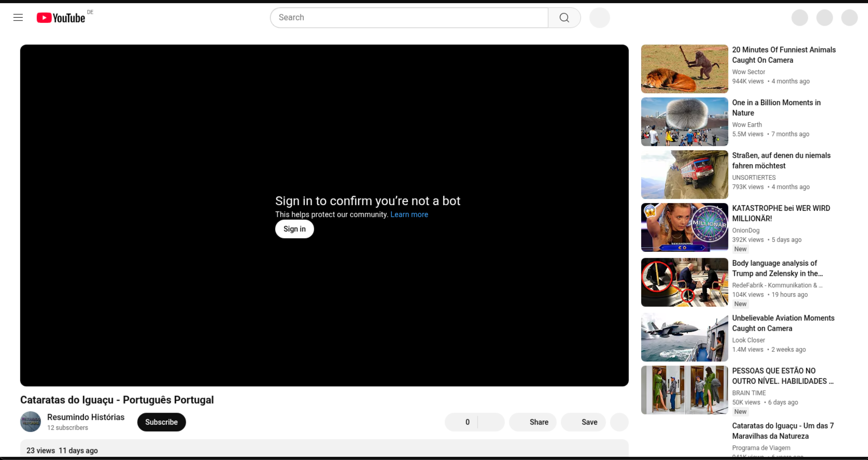
Task: Subscribe to Resumindo Histórias channel
Action: point(161,422)
